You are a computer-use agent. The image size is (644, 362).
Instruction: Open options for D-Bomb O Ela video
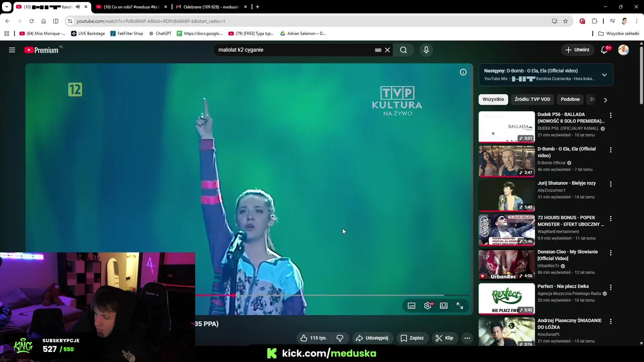coord(611,150)
